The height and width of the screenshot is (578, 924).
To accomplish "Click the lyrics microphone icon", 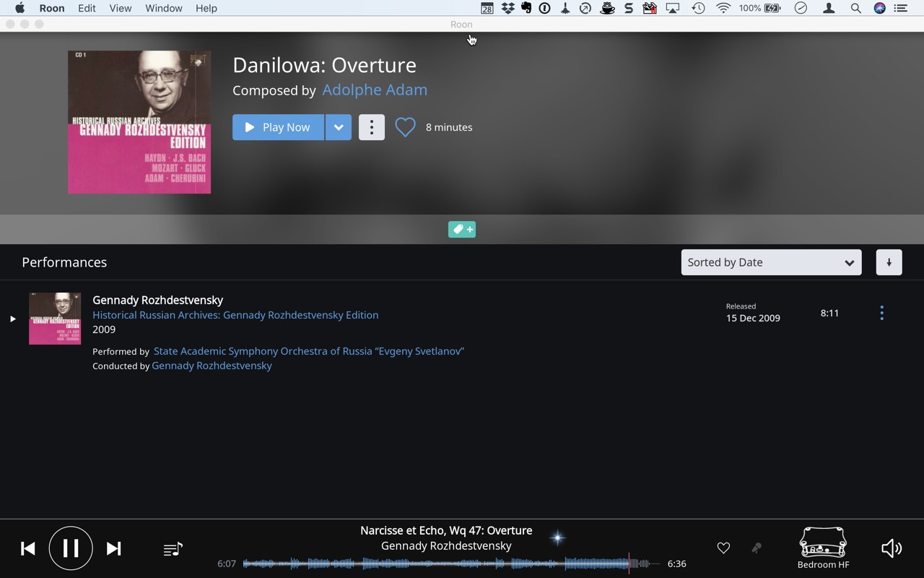I will tap(757, 548).
